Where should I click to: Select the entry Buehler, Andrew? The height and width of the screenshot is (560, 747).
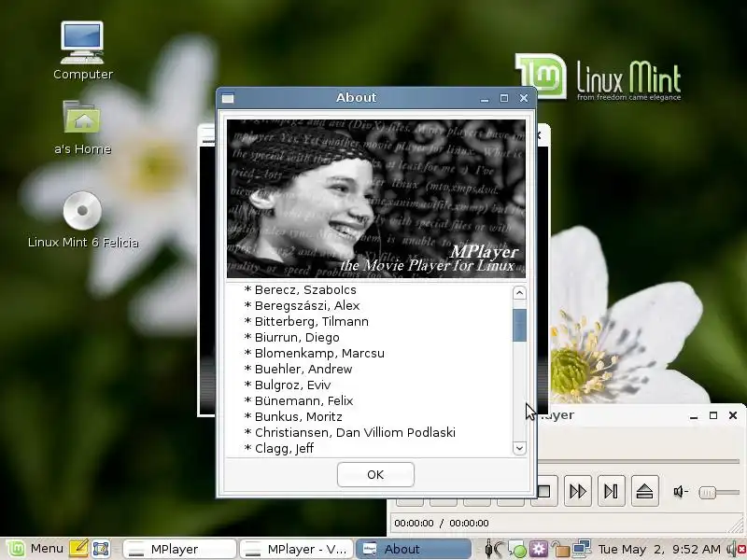point(298,369)
